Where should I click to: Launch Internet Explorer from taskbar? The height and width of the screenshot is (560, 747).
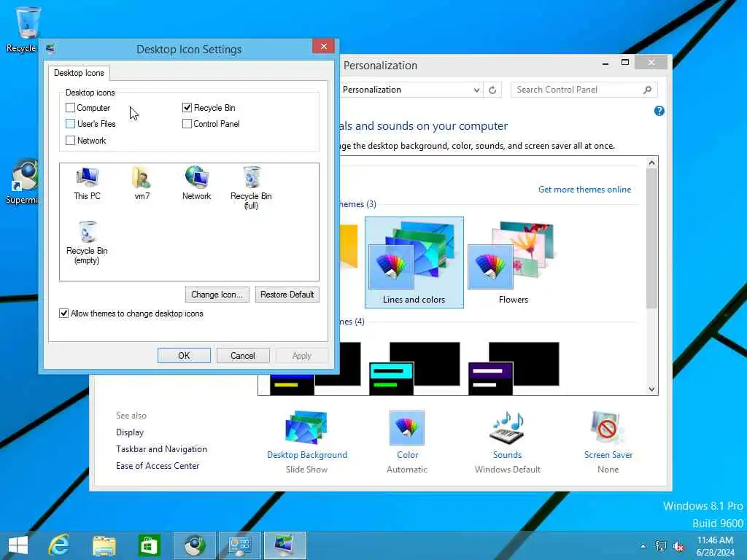point(59,545)
